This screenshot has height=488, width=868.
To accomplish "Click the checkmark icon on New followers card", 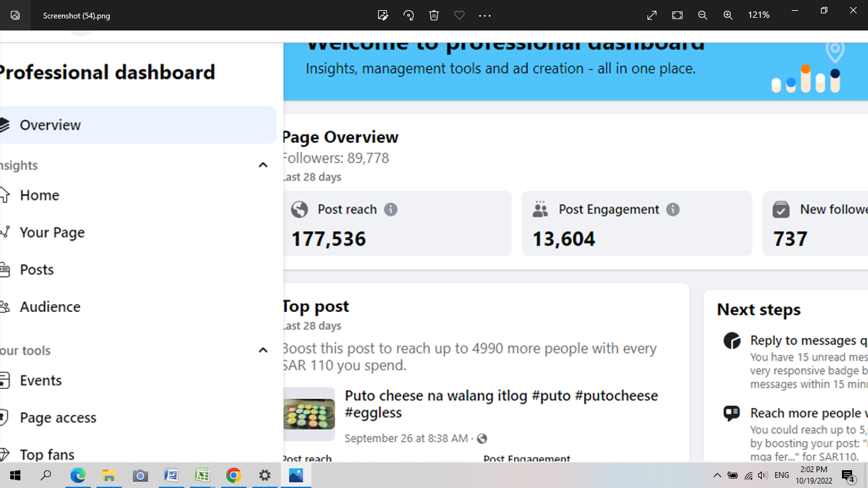I will tap(781, 210).
